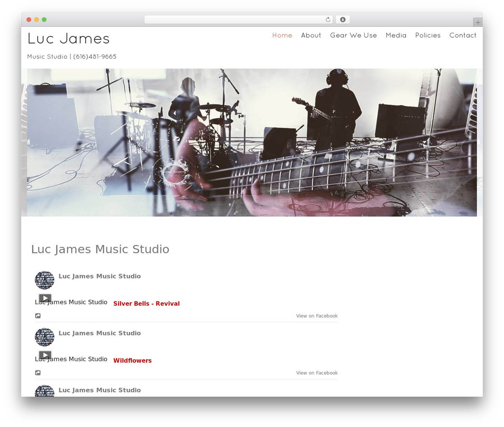Click share icon under Silver Bells post
504x427 pixels.
click(38, 316)
